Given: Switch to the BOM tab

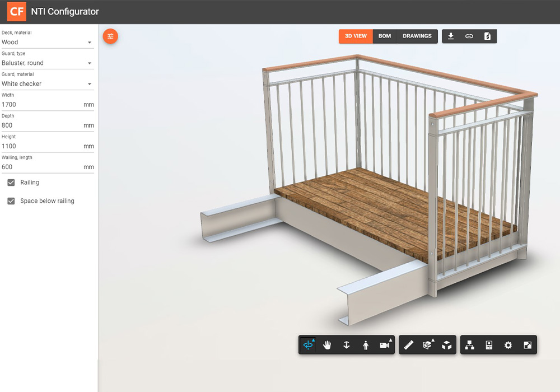Looking at the screenshot, I should (x=385, y=36).
